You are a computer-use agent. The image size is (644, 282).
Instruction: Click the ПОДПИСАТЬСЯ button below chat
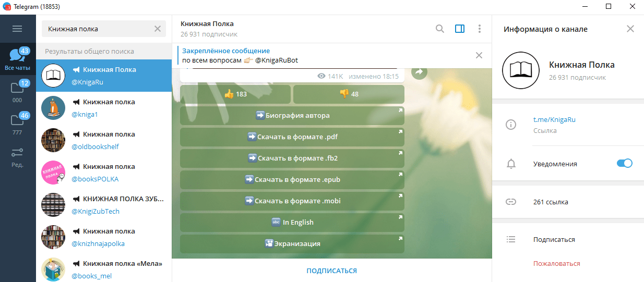pos(331,271)
